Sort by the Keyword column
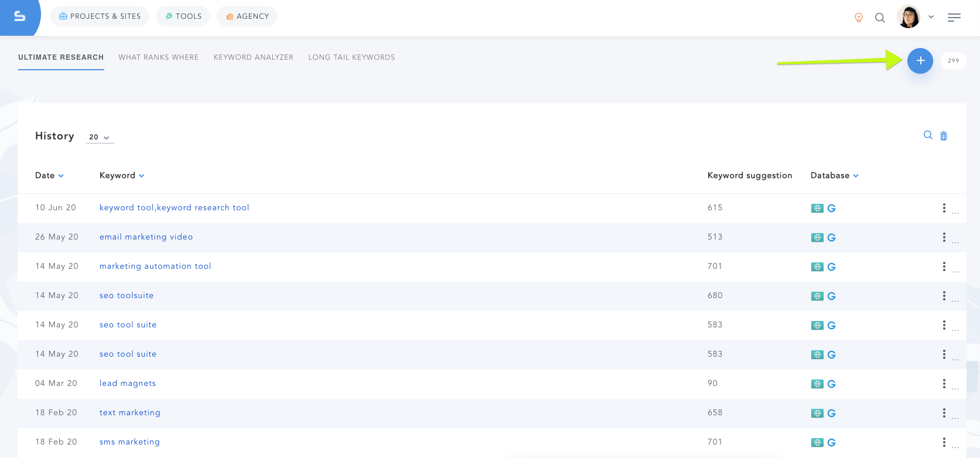 click(x=122, y=176)
